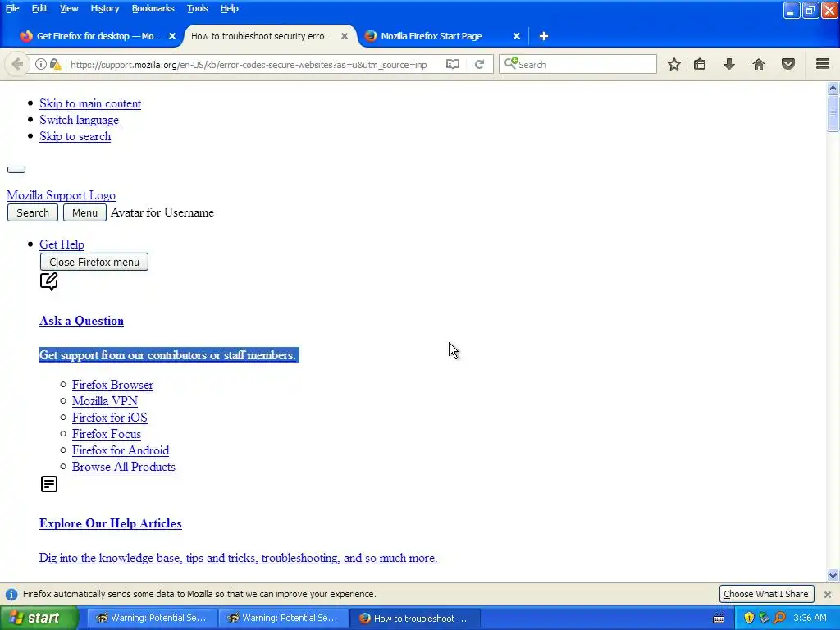840x630 pixels.
Task: Open Firefox Browser product link
Action: (112, 385)
